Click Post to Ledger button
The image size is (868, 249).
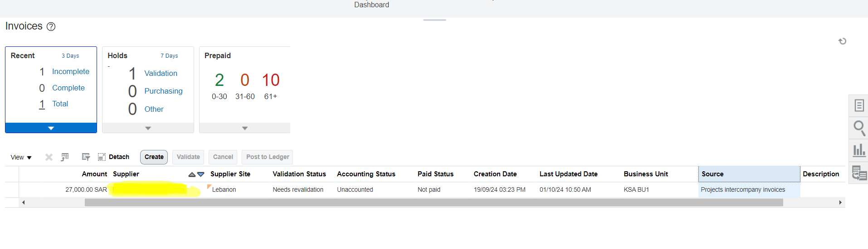268,157
